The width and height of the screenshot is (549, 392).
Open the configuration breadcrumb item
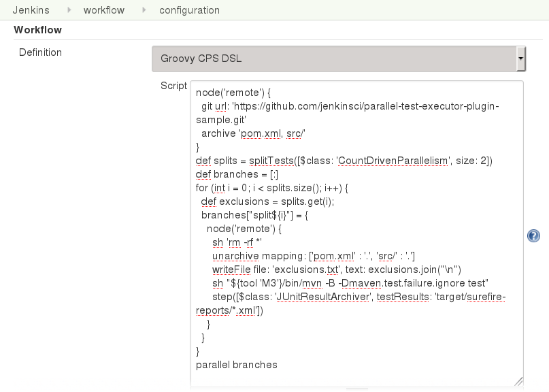pos(189,10)
